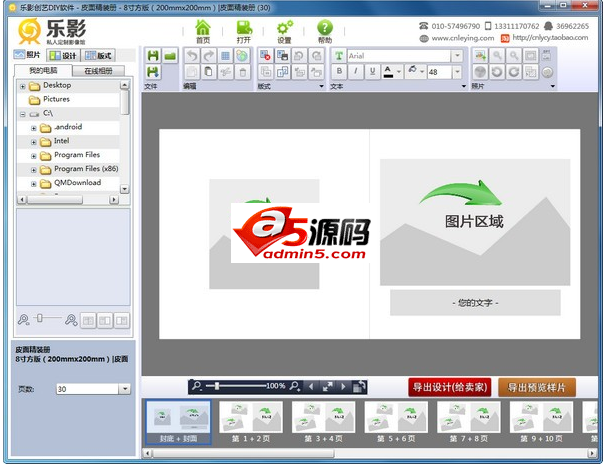Click the paste clipboard icon
Image resolution: width=604 pixels, height=466 pixels.
coord(208,72)
